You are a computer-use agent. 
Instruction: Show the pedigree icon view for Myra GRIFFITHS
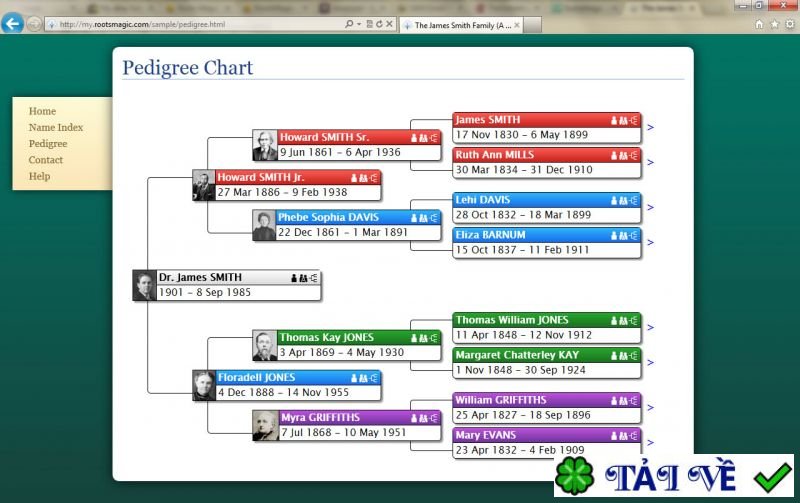click(434, 418)
